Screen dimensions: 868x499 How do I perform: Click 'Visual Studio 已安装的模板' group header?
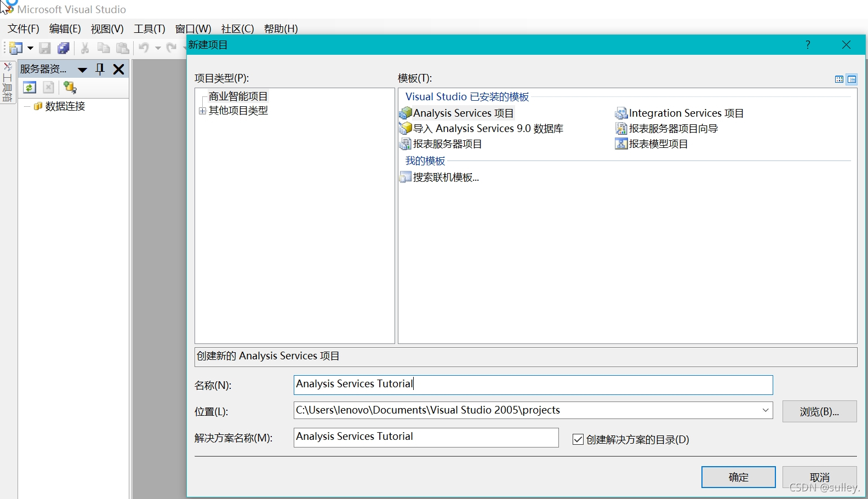467,97
